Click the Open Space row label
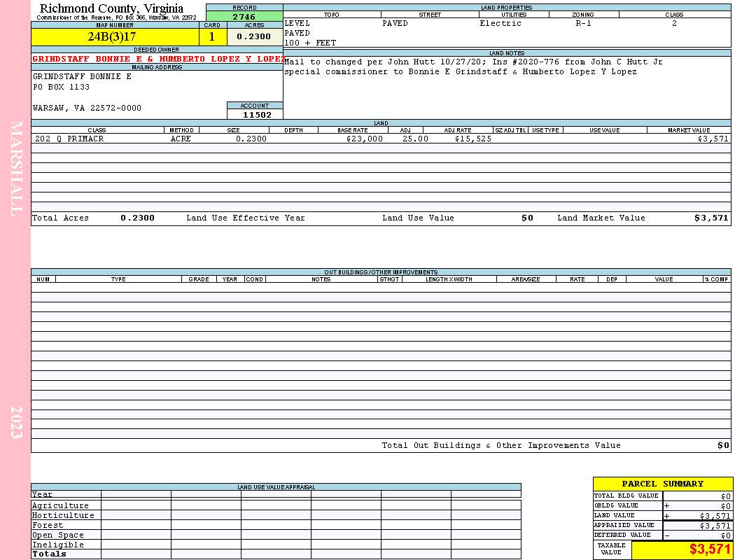The image size is (735, 560). click(57, 535)
